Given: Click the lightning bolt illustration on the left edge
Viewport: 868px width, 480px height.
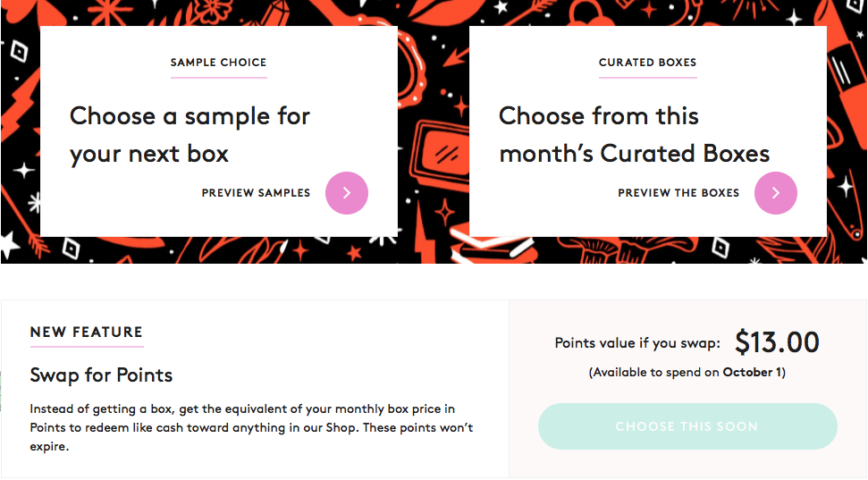Looking at the screenshot, I should point(20,107).
